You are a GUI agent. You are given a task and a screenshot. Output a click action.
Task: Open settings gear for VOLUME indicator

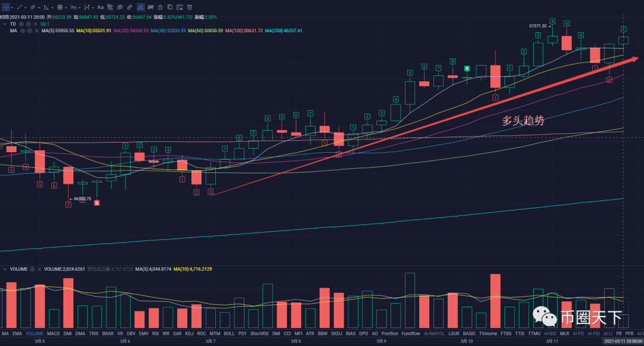[x=32, y=269]
